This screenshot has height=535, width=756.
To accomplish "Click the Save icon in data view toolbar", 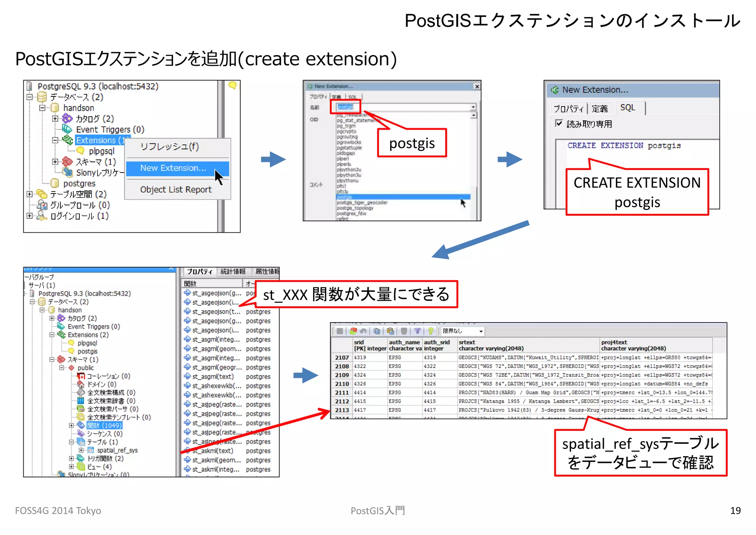I will (x=340, y=331).
